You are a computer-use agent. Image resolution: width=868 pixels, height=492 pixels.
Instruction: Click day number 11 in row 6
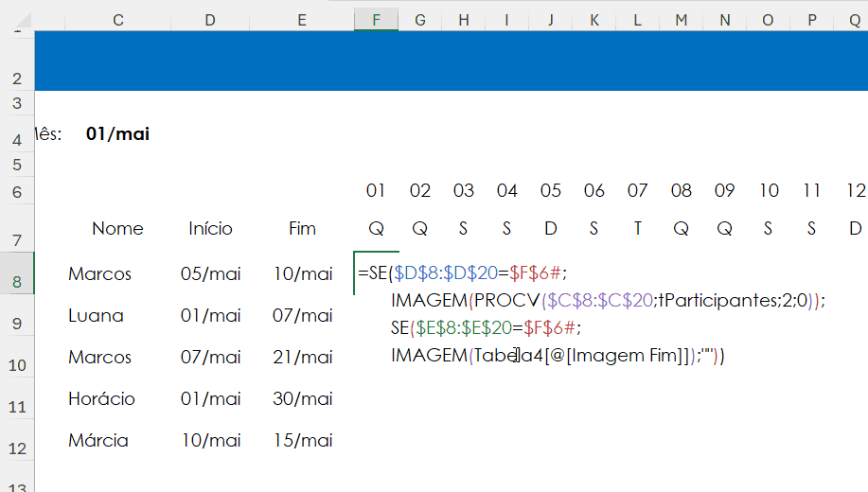point(811,191)
